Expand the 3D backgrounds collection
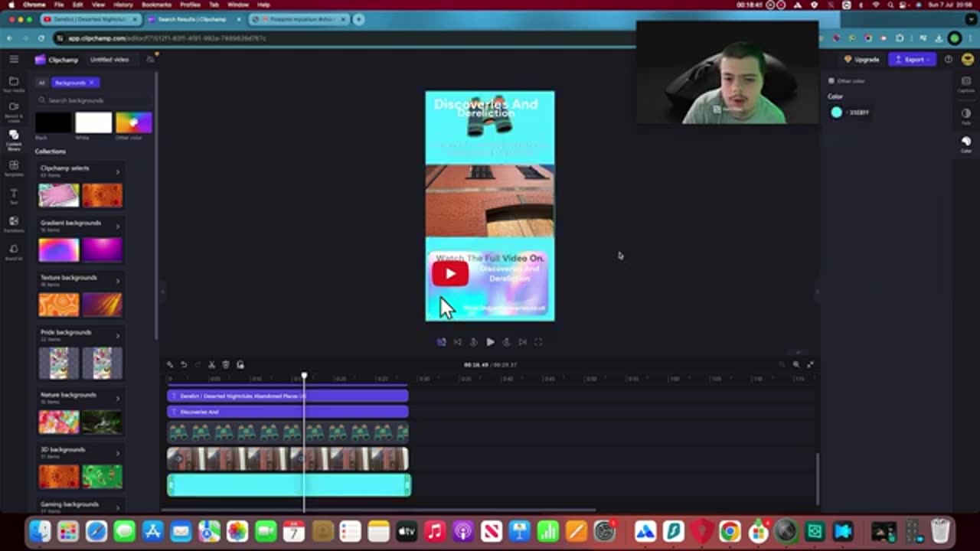 [117, 453]
